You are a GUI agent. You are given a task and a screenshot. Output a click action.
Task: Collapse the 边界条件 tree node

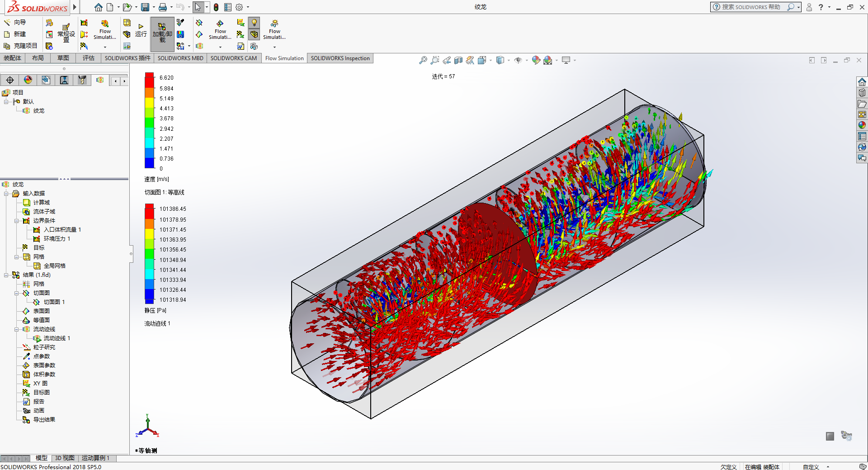(x=17, y=221)
